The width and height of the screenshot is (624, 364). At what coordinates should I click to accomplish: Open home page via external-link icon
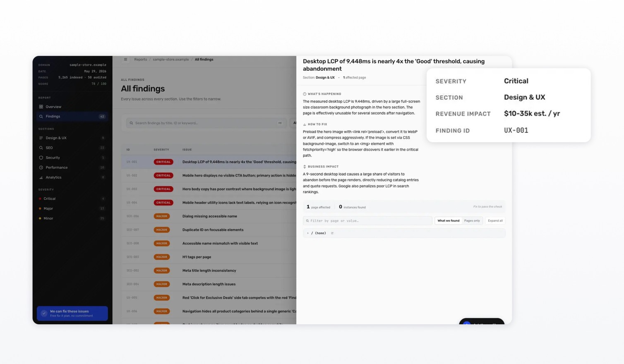tap(332, 233)
